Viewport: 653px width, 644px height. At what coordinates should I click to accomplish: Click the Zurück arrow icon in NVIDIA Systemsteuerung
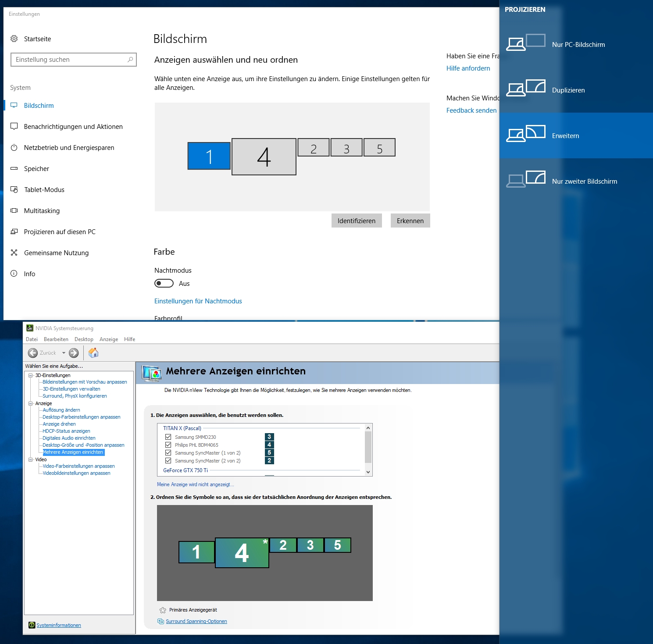(34, 352)
